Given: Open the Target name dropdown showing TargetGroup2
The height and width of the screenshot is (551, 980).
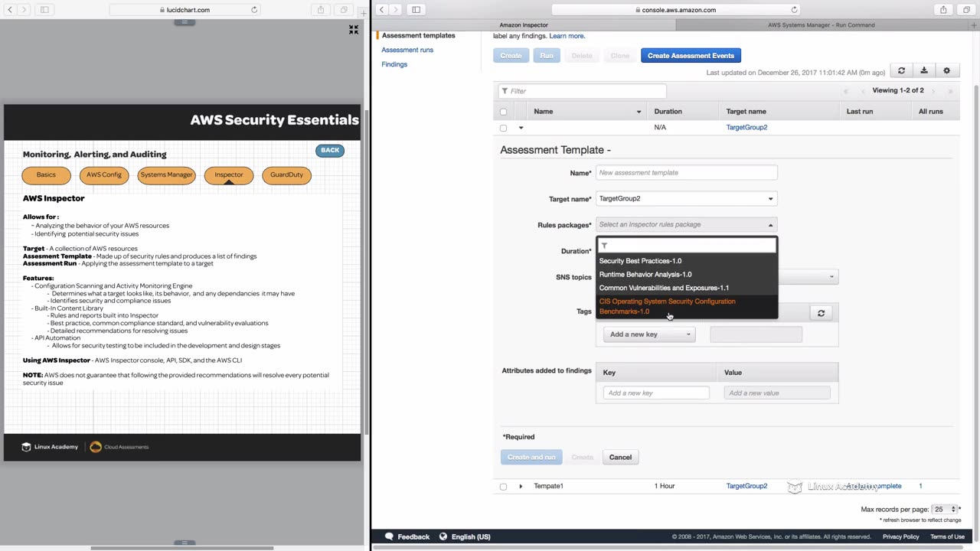Looking at the screenshot, I should (686, 199).
